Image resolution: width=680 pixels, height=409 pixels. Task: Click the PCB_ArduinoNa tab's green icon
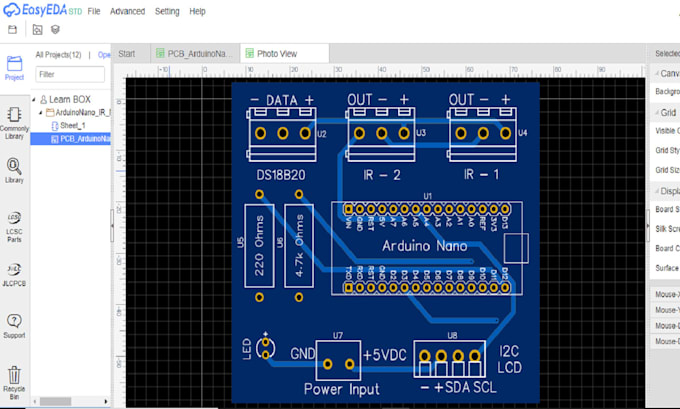tap(160, 53)
